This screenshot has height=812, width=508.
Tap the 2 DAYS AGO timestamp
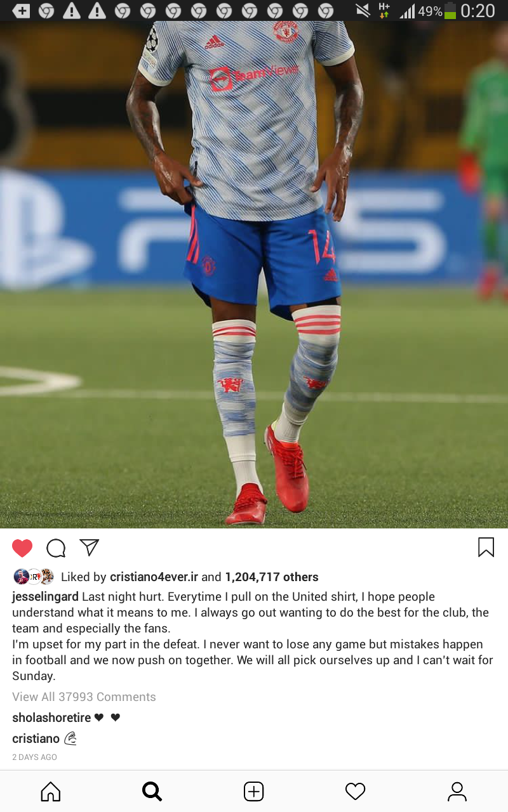pyautogui.click(x=34, y=757)
